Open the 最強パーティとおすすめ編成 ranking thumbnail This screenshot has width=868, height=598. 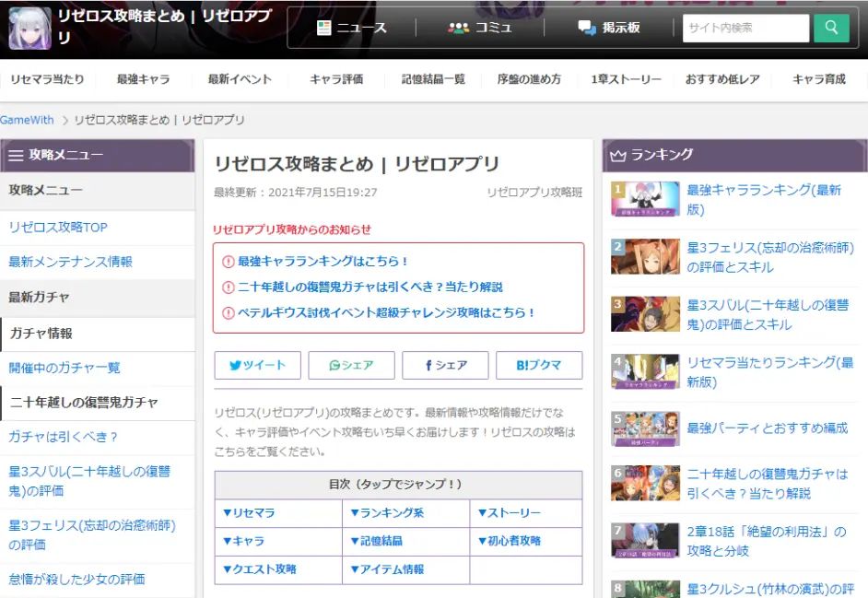click(x=645, y=428)
